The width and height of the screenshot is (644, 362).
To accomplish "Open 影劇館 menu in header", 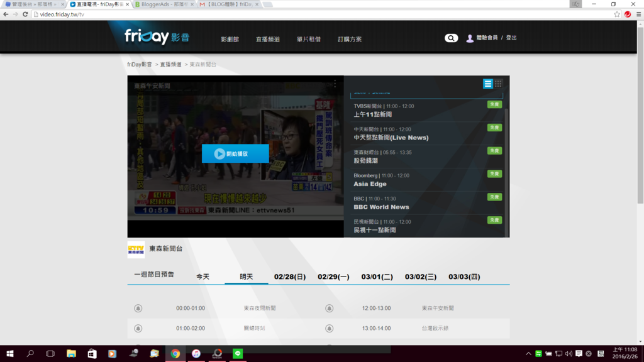I will click(x=230, y=40).
